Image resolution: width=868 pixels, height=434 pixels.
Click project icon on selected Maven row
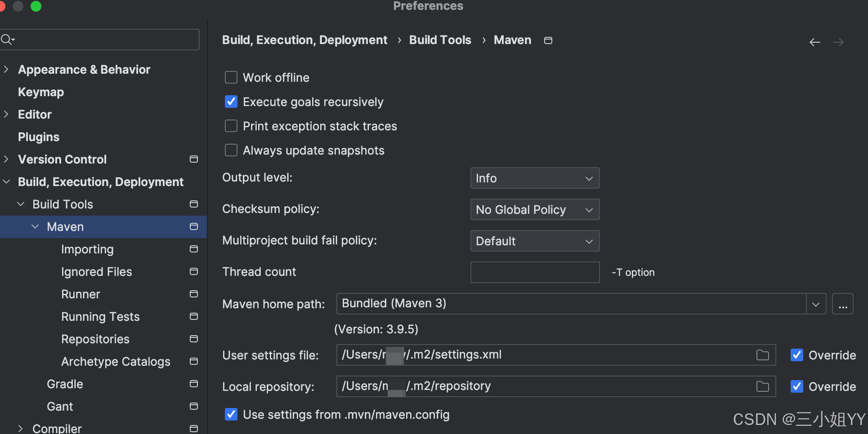click(194, 226)
